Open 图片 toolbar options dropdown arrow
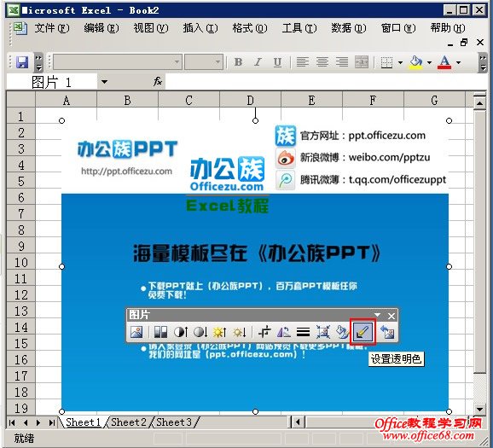 pos(377,315)
